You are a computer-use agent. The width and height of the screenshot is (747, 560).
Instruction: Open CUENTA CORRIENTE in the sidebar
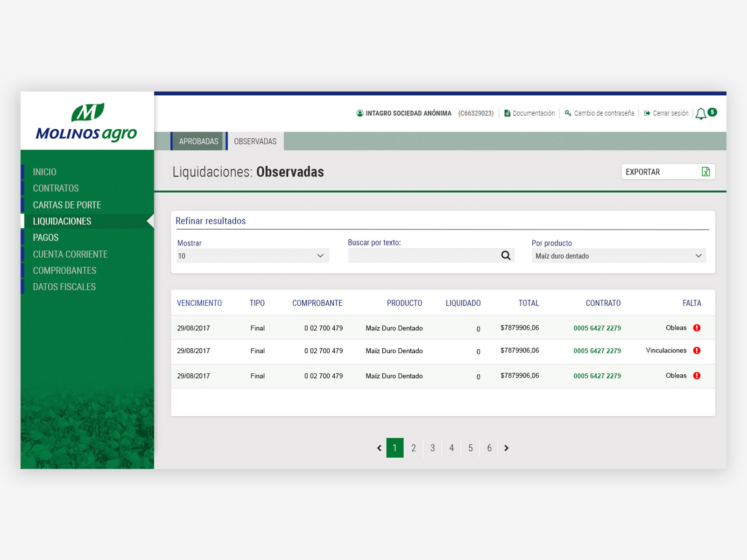click(x=70, y=254)
